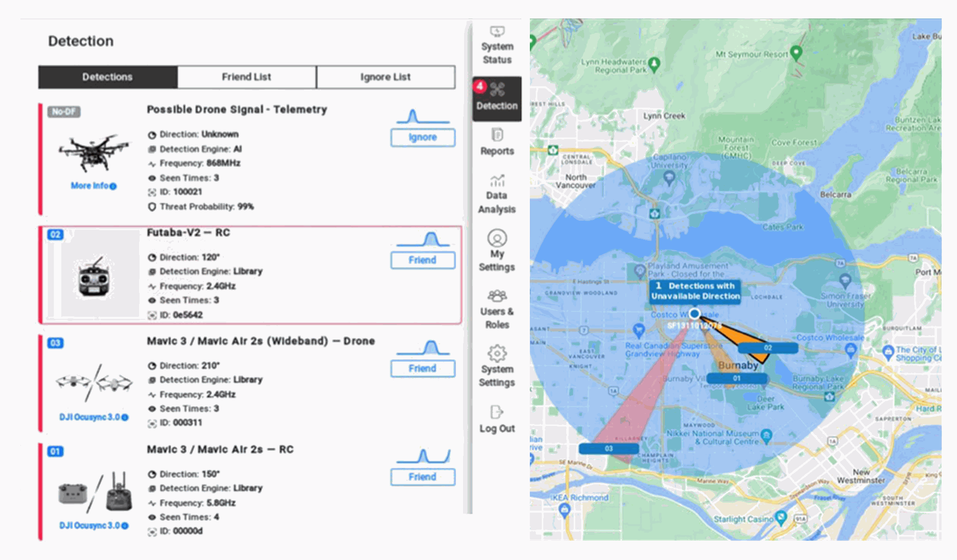Open DJI Ocusync 3.0 link for detection 03
957x560 pixels.
point(93,417)
